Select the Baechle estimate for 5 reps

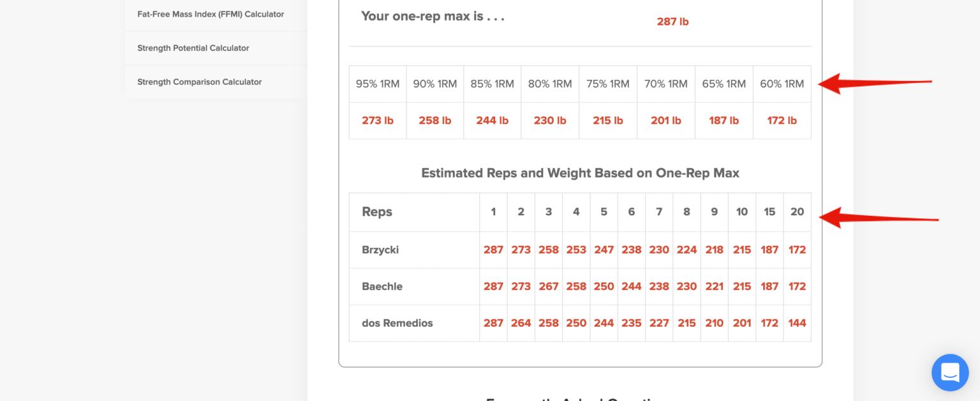pyautogui.click(x=604, y=286)
